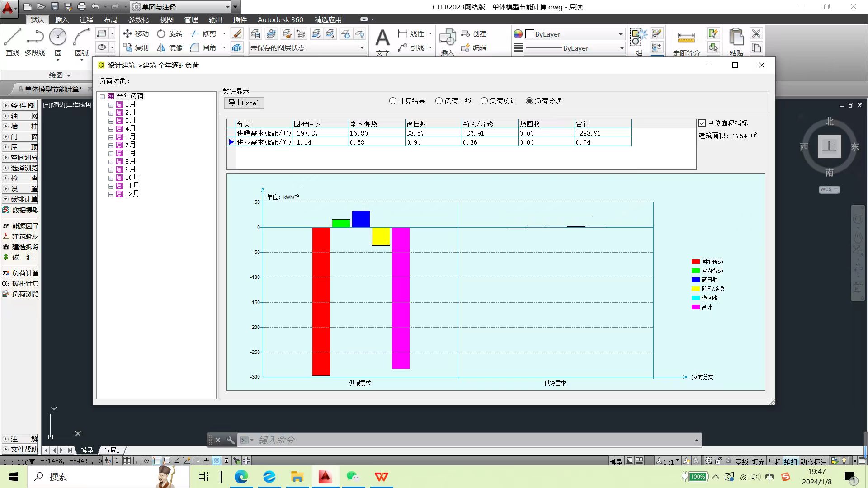The width and height of the screenshot is (868, 488).
Task: Select the Circle (圆) tool
Action: (x=58, y=38)
